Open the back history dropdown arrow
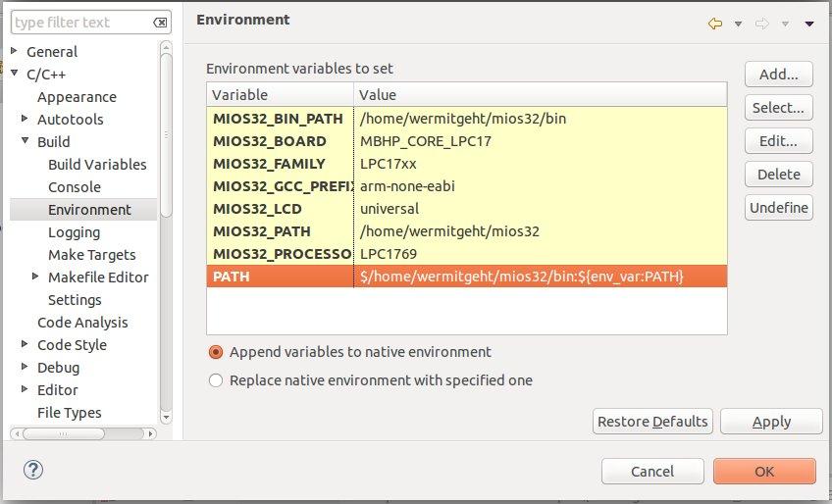The height and width of the screenshot is (504, 832). 738,24
